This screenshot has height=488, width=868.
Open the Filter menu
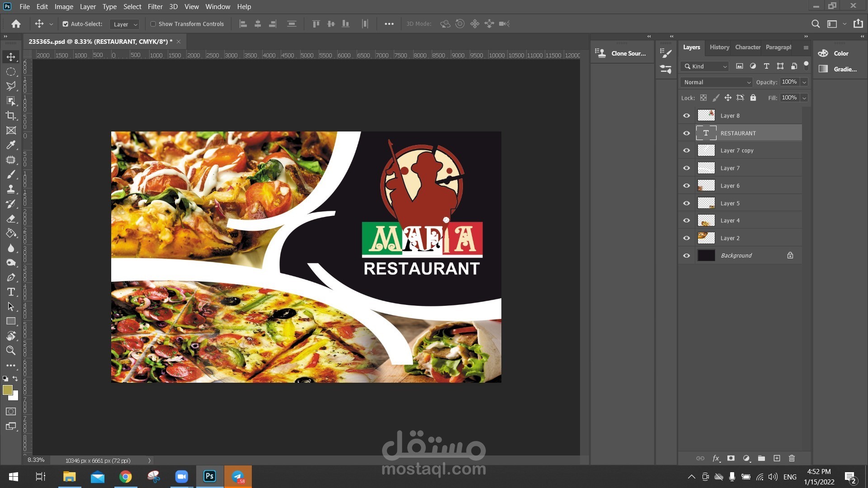[x=155, y=7]
